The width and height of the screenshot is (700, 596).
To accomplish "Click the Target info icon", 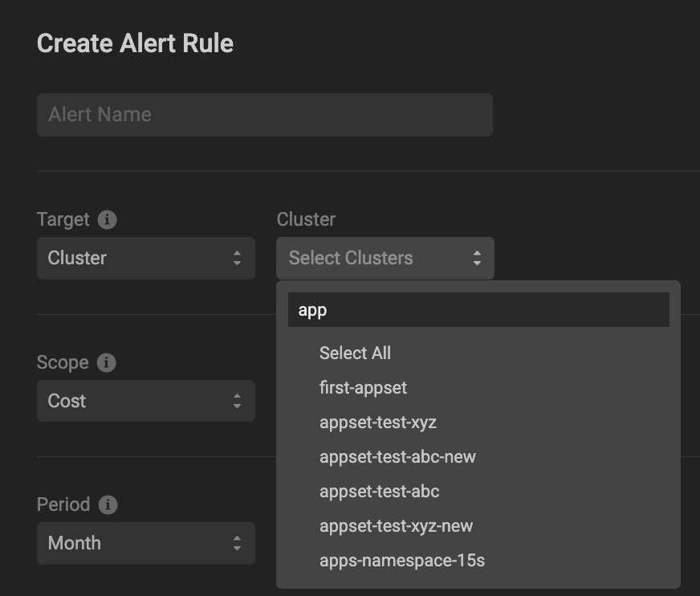I will [107, 219].
